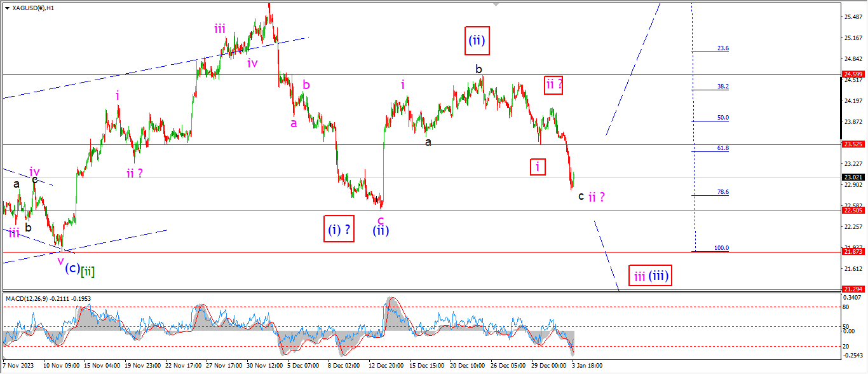Select the 23.6 Fibonacci level label

pos(722,48)
